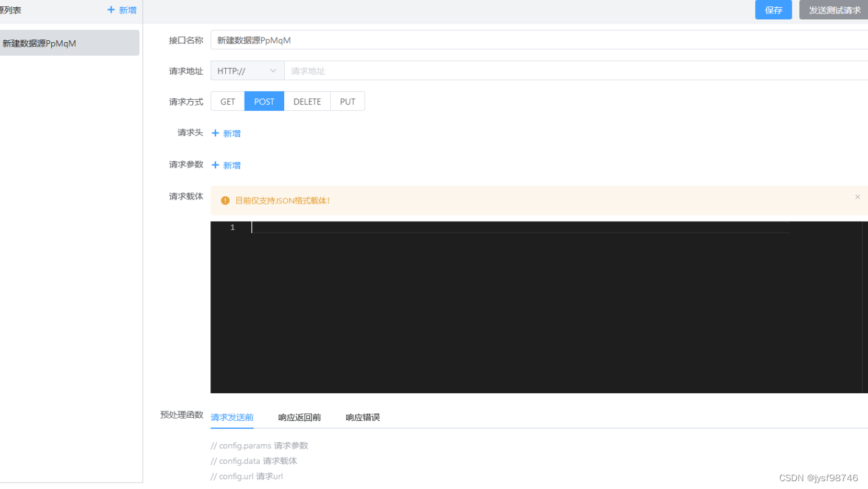Image resolution: width=868 pixels, height=489 pixels.
Task: Click the orange warning icon in alert
Action: click(225, 201)
